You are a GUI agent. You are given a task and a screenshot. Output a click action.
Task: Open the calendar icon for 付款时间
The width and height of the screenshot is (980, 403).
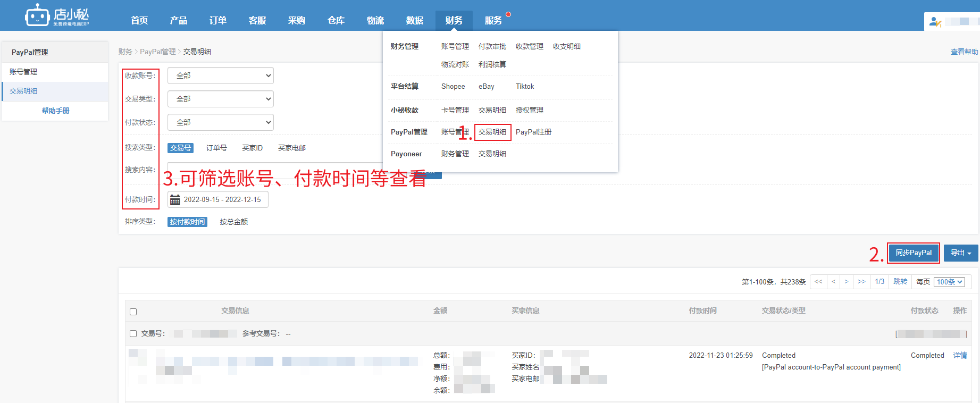pyautogui.click(x=175, y=200)
